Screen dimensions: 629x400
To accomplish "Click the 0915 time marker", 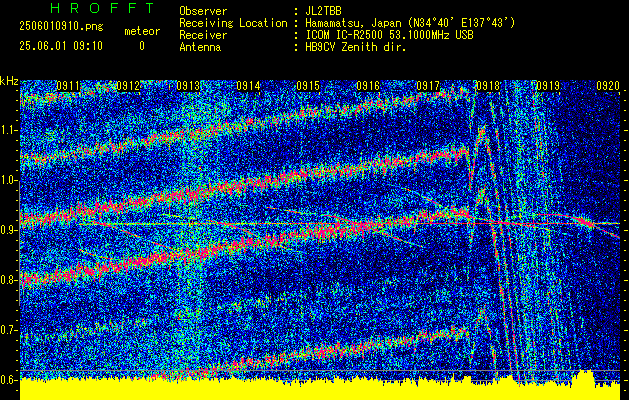I will (308, 85).
